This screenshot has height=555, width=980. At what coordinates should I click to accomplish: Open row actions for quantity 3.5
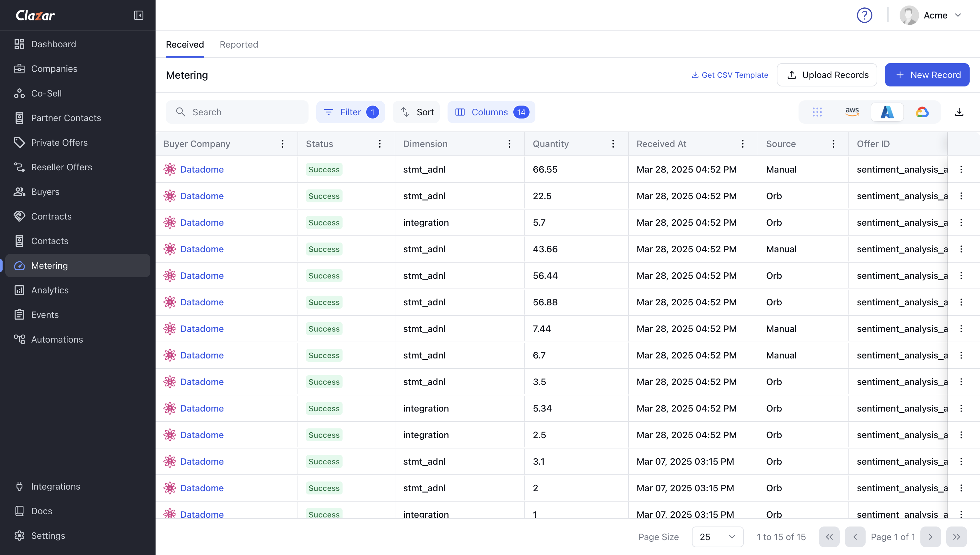tap(961, 381)
